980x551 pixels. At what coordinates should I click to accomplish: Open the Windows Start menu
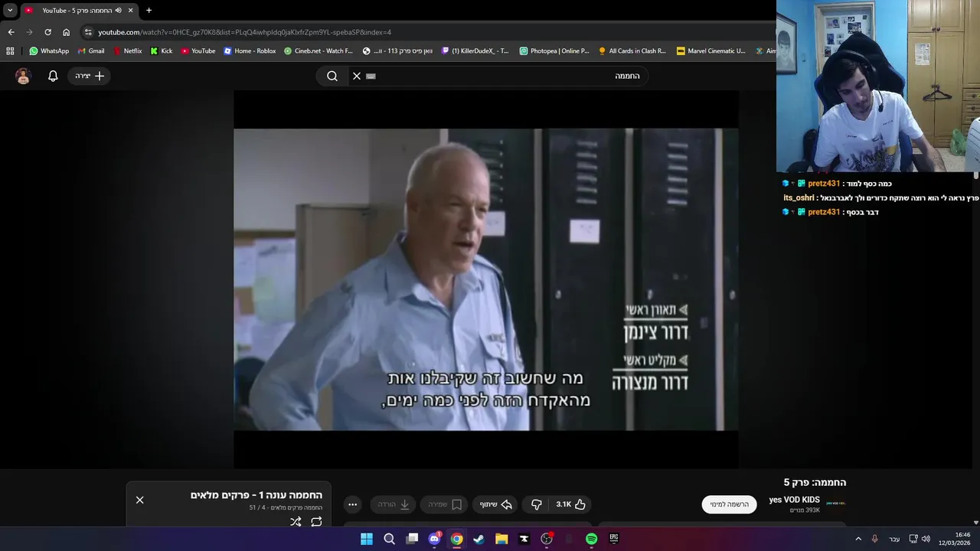point(367,539)
